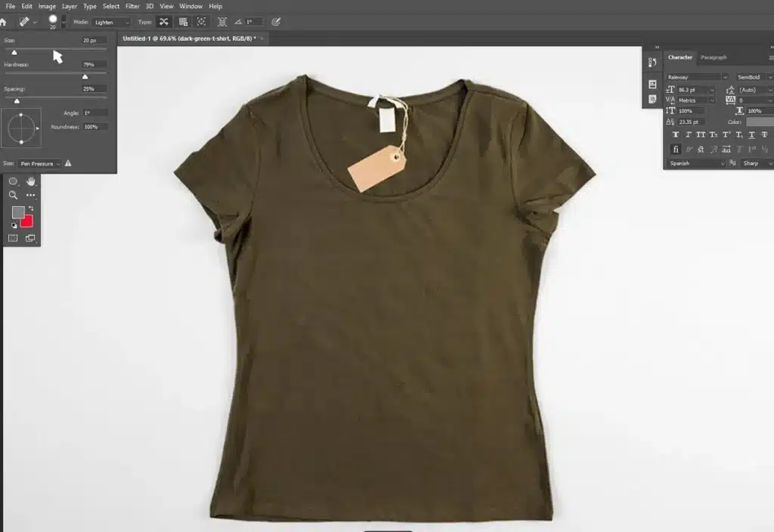Screen dimensions: 774x532
Task: Open the Mode dropdown set to Lighten
Action: (x=111, y=23)
